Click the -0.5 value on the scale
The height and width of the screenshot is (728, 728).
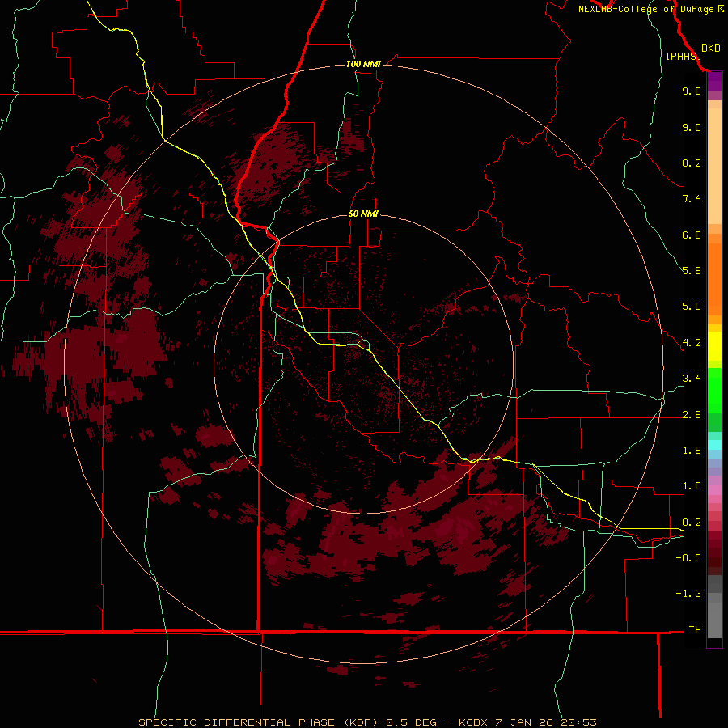(x=688, y=558)
